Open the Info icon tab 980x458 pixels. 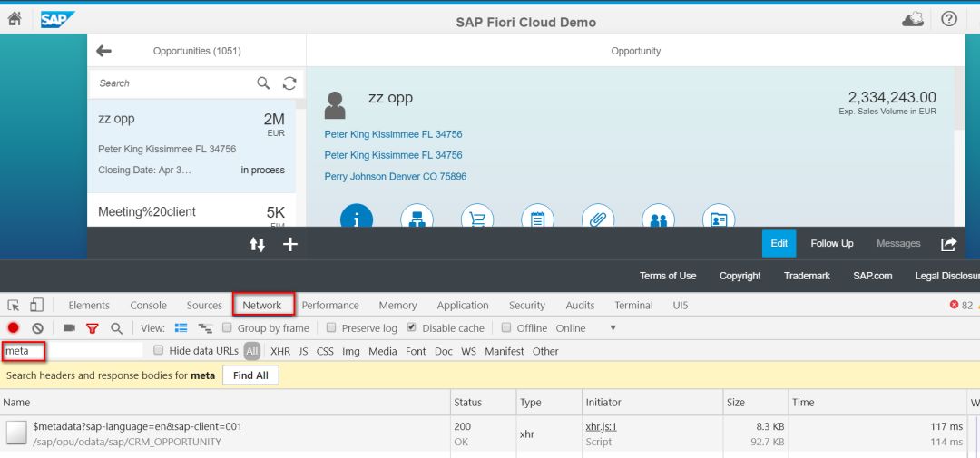click(357, 216)
